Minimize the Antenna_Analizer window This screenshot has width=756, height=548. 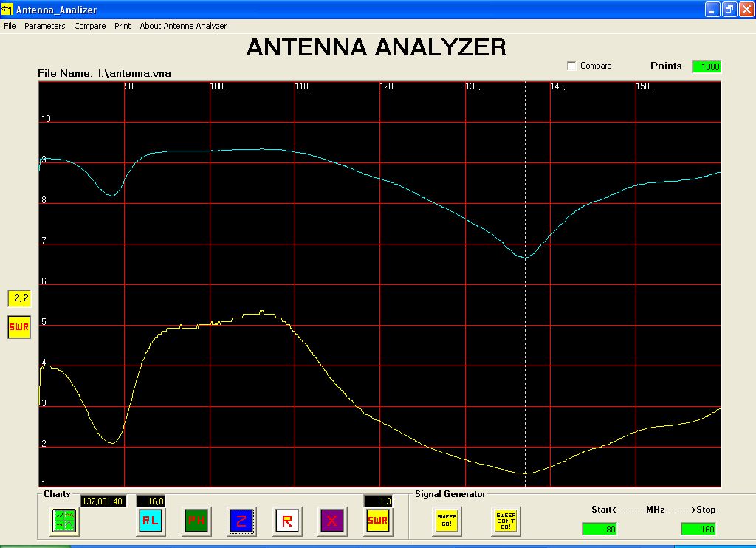(x=712, y=9)
